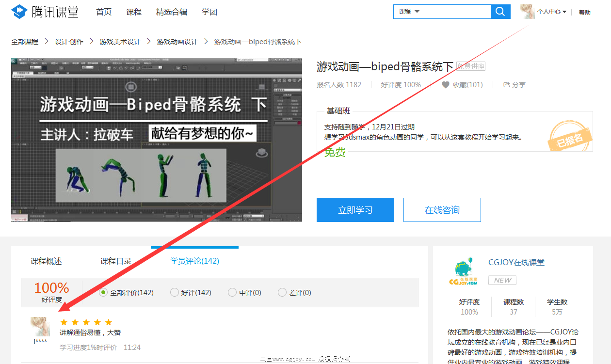Switch to the 课程目录 tab
This screenshot has height=364, width=611.
coord(115,261)
